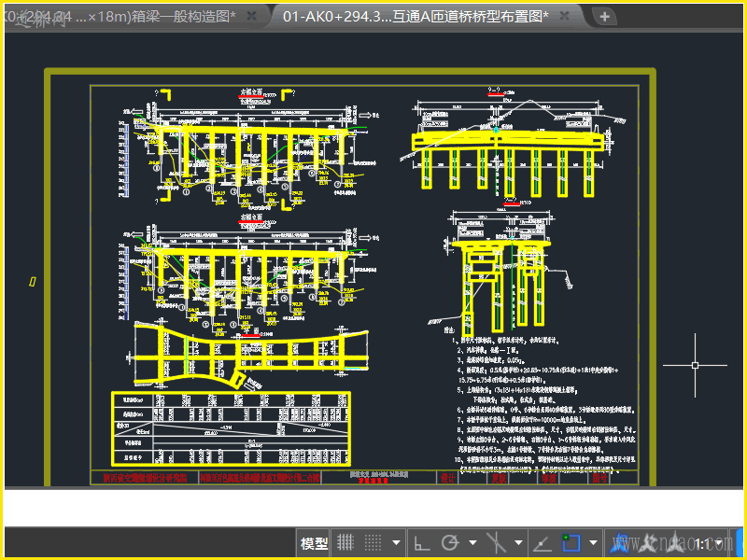Click the plus icon for new drawing tab

coord(605,17)
